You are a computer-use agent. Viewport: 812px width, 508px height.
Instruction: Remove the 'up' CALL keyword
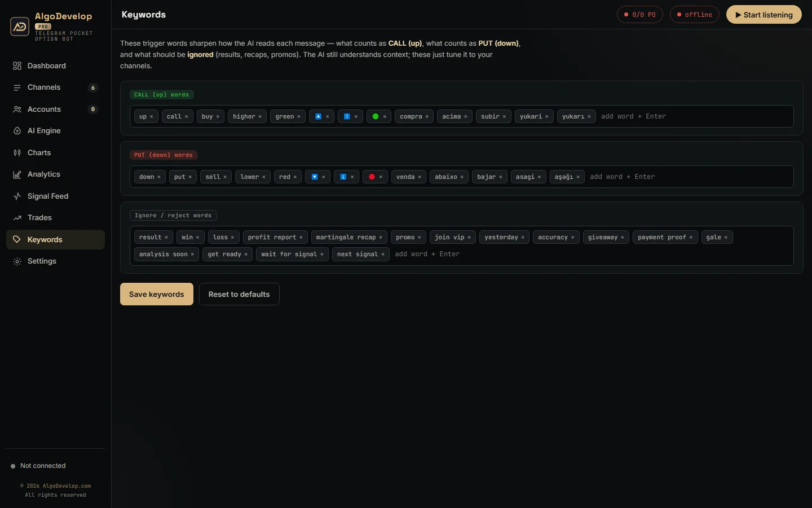click(152, 117)
